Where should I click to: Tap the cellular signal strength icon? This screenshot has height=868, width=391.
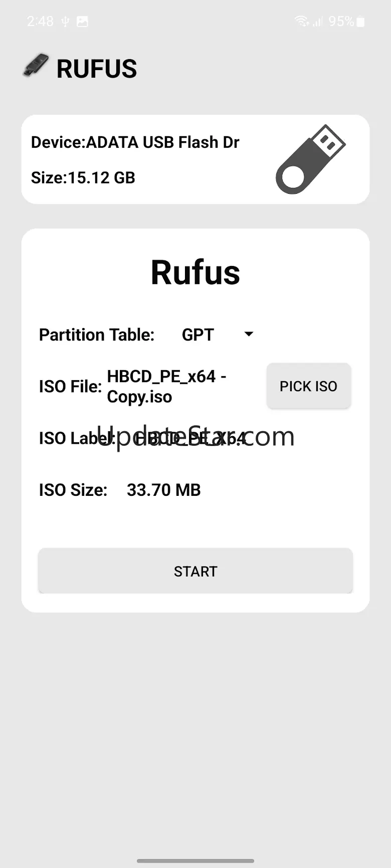point(317,22)
